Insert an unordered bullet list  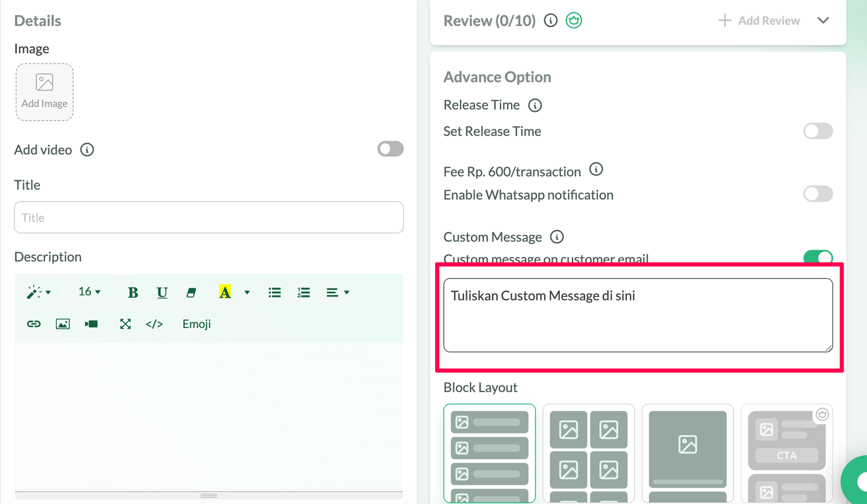[x=275, y=293]
